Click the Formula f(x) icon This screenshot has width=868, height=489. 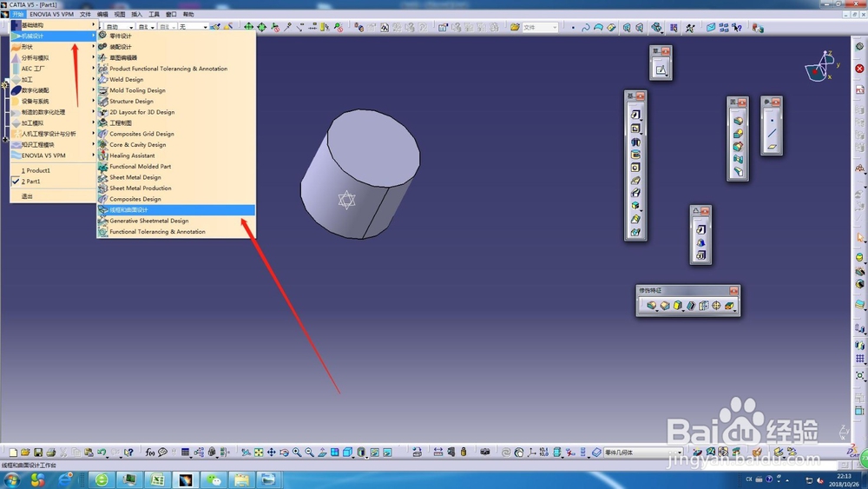pos(150,453)
